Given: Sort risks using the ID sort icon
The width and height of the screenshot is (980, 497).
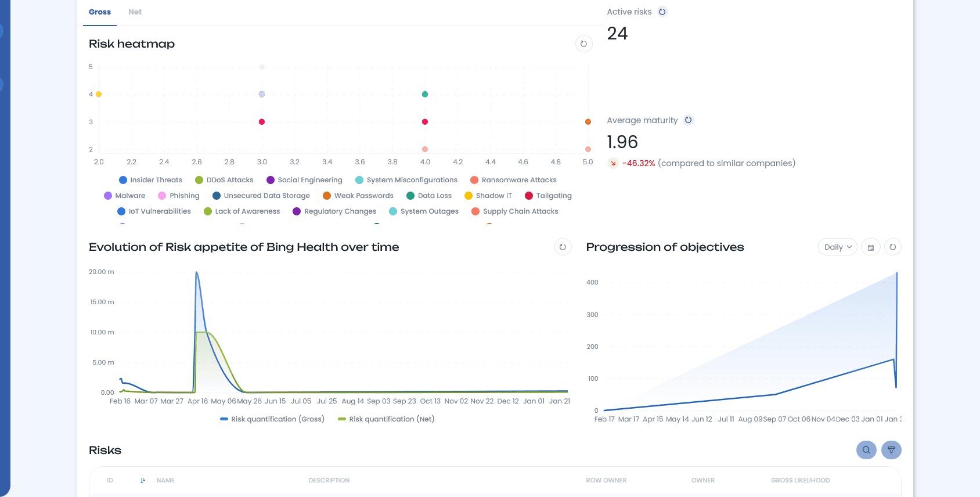Looking at the screenshot, I should tap(142, 480).
